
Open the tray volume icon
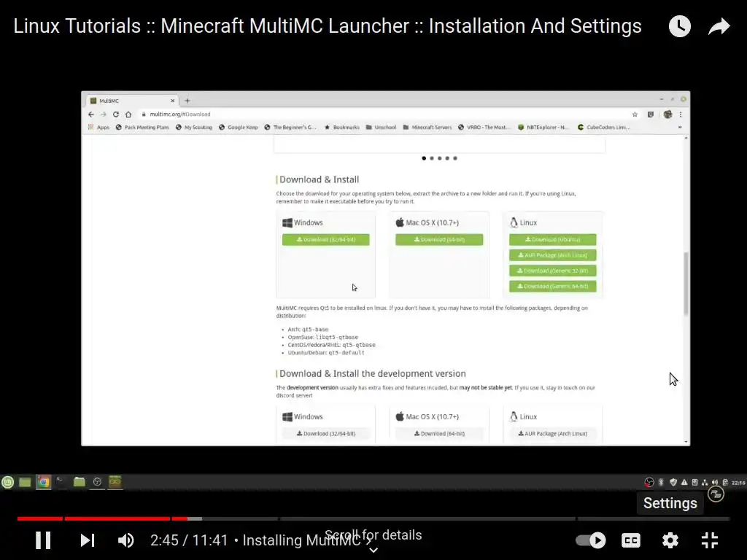715,483
